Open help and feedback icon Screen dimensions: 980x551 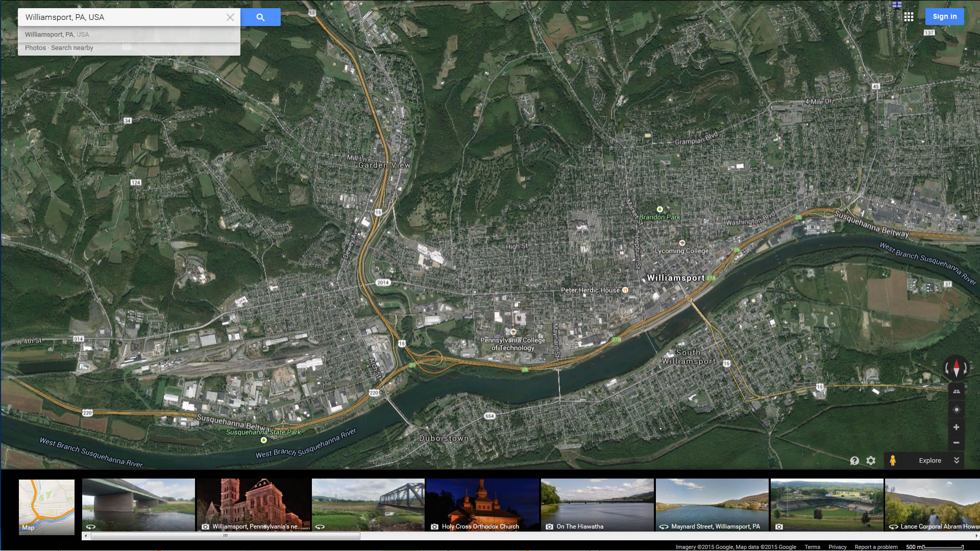point(854,461)
